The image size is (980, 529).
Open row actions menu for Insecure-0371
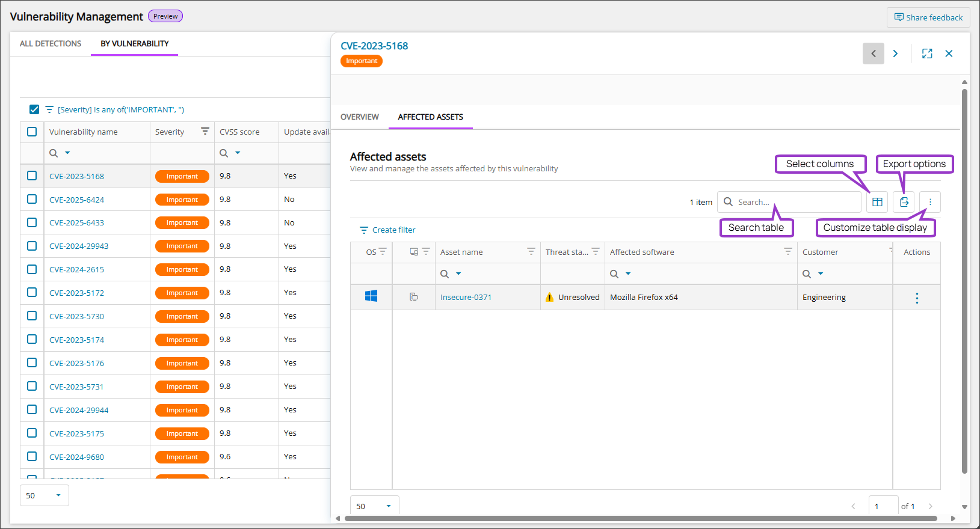click(917, 298)
